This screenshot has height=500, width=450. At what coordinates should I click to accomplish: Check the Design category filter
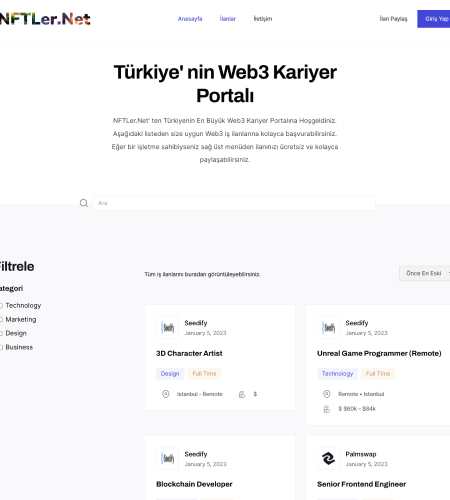tap(1, 333)
